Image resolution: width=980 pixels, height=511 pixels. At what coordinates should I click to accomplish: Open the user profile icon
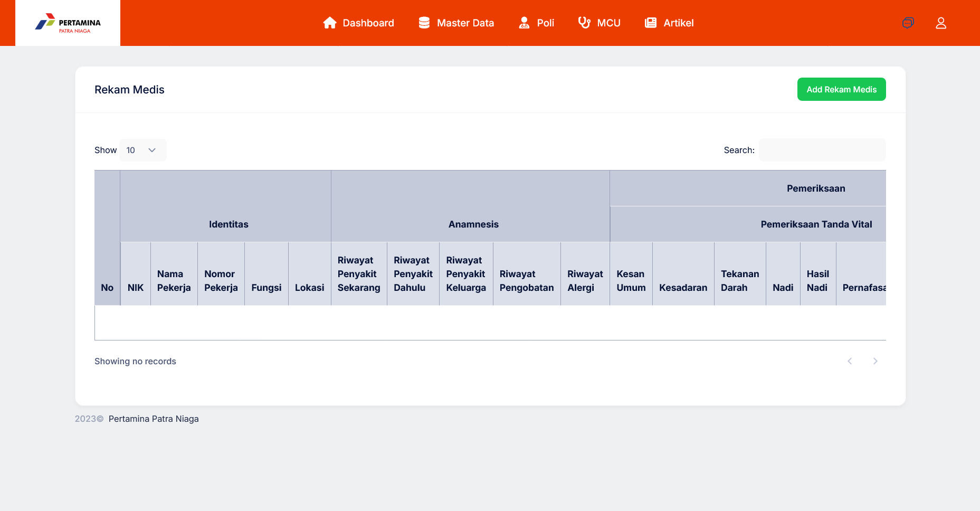[941, 23]
